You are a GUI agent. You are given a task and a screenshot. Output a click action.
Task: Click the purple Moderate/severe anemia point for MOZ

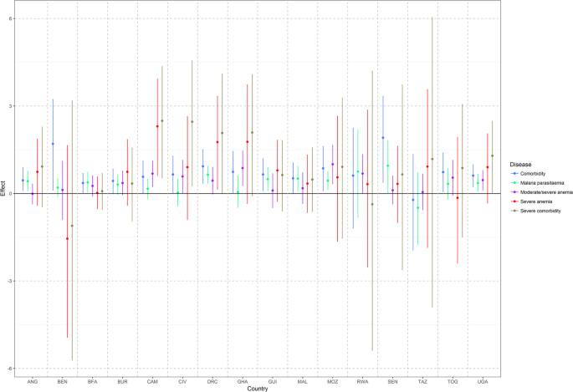(333, 165)
